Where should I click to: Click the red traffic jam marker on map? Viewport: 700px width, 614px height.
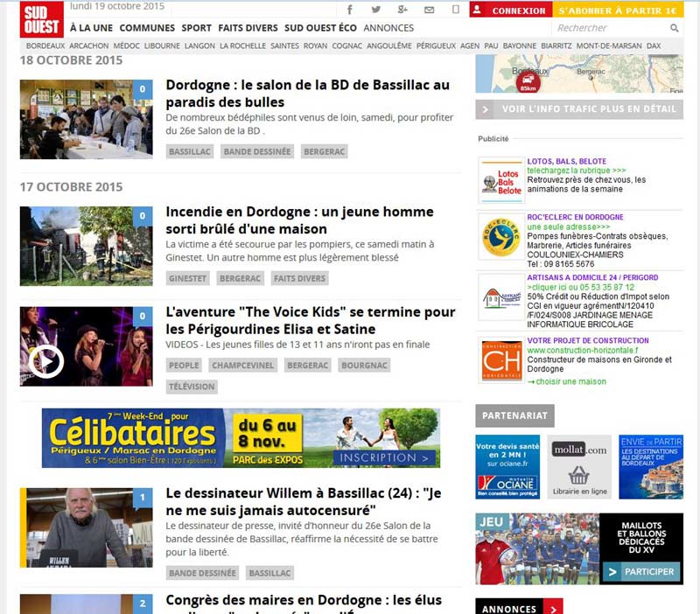[528, 83]
